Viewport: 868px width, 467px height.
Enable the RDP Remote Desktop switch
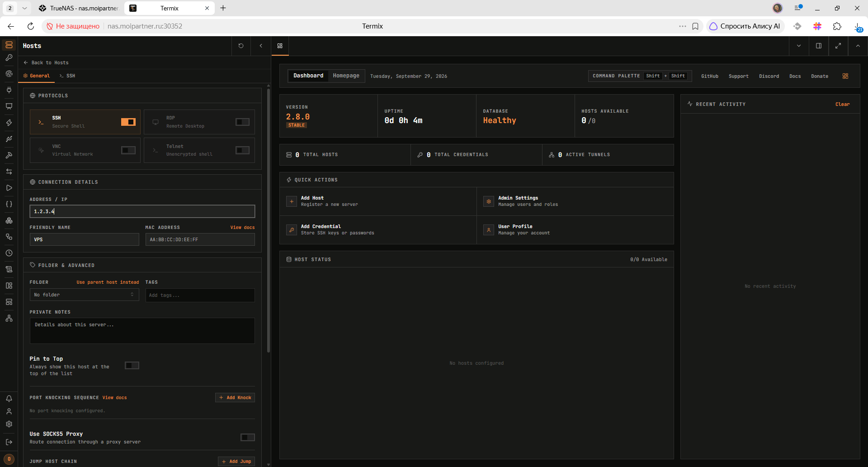tap(243, 122)
